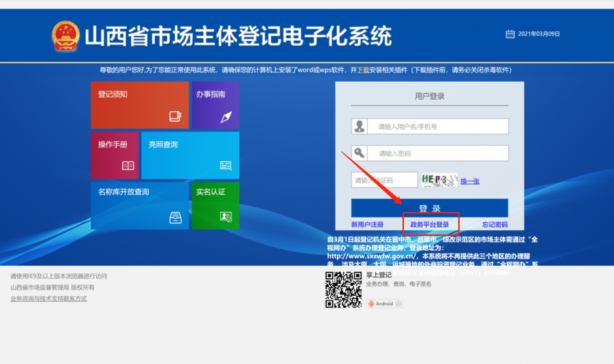Open the 政务平台登录 link
614x364 pixels.
[x=430, y=224]
